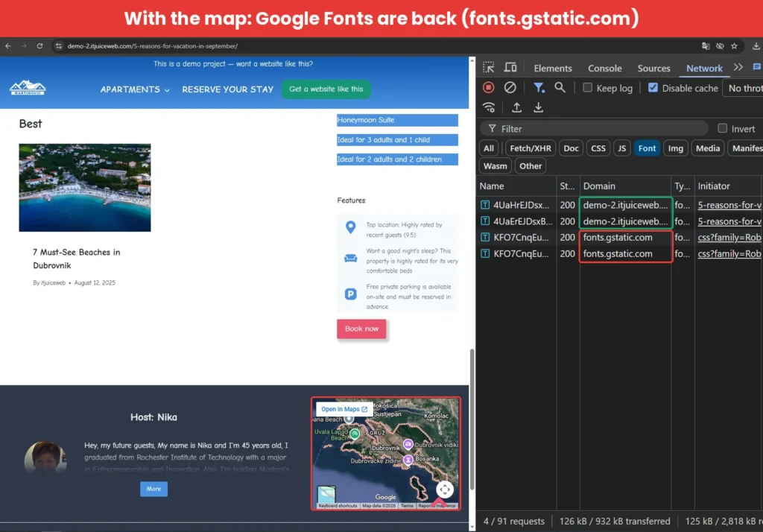Screen dimensions: 763x532
Task: Click Ideal for 2 adults and 2 children
Action: pos(398,159)
